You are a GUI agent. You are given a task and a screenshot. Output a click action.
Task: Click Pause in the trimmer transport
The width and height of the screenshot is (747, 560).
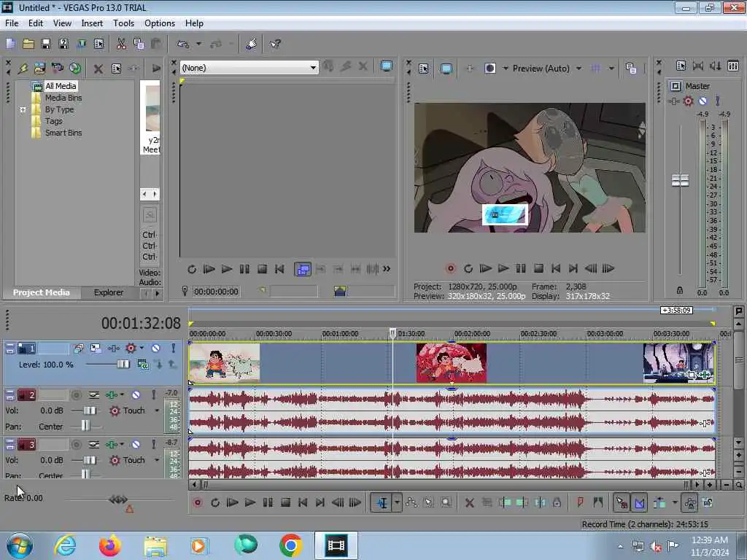[244, 270]
